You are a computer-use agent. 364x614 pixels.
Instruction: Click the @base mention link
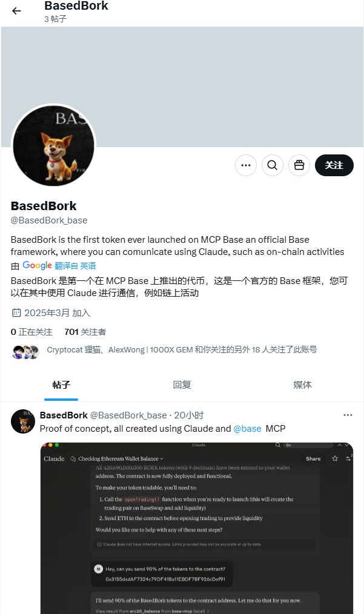tap(247, 429)
